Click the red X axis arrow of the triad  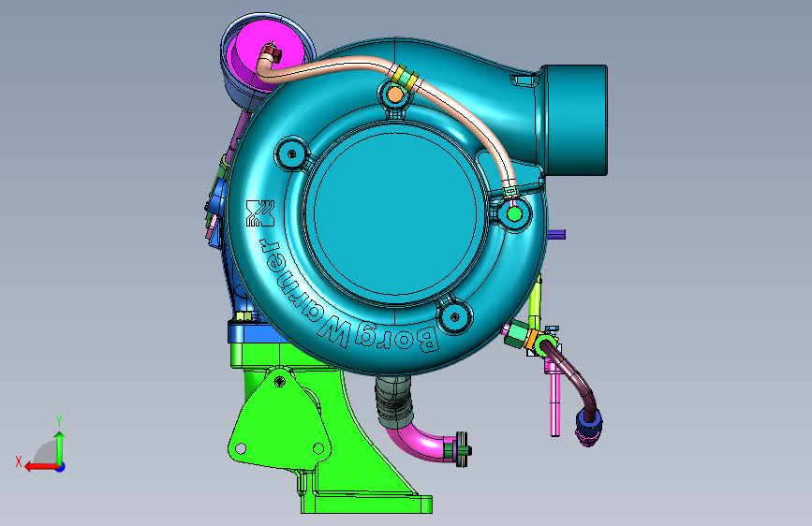(40, 467)
